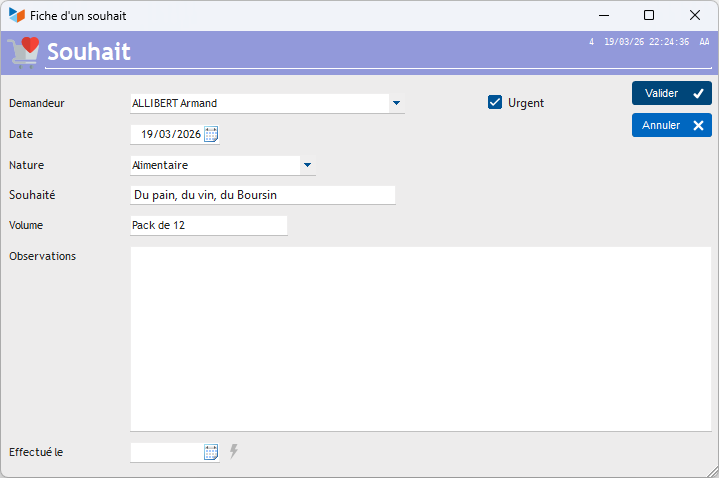The image size is (719, 478).
Task: Click the Volume field containing Pack de 12
Action: click(x=208, y=226)
